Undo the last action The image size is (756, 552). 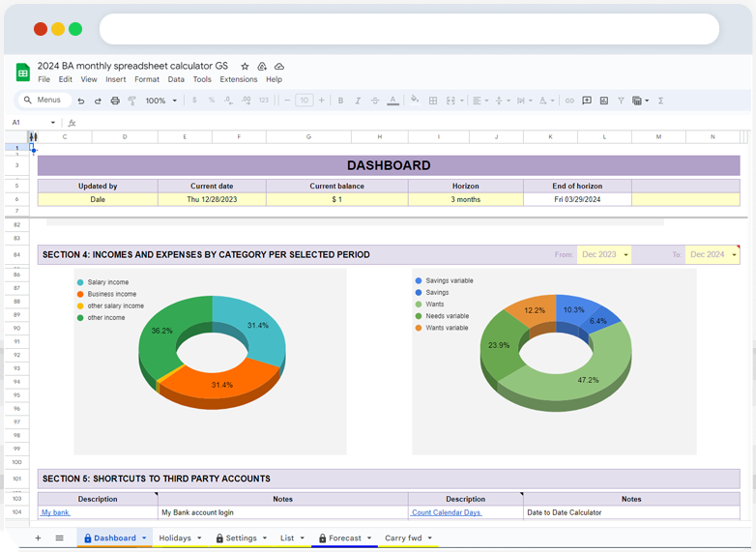(x=81, y=101)
